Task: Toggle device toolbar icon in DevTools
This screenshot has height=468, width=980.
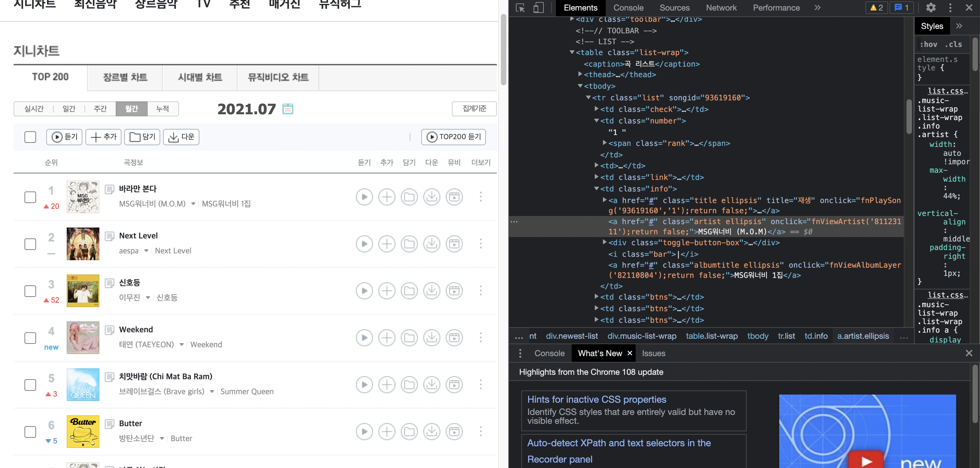Action: 538,7
